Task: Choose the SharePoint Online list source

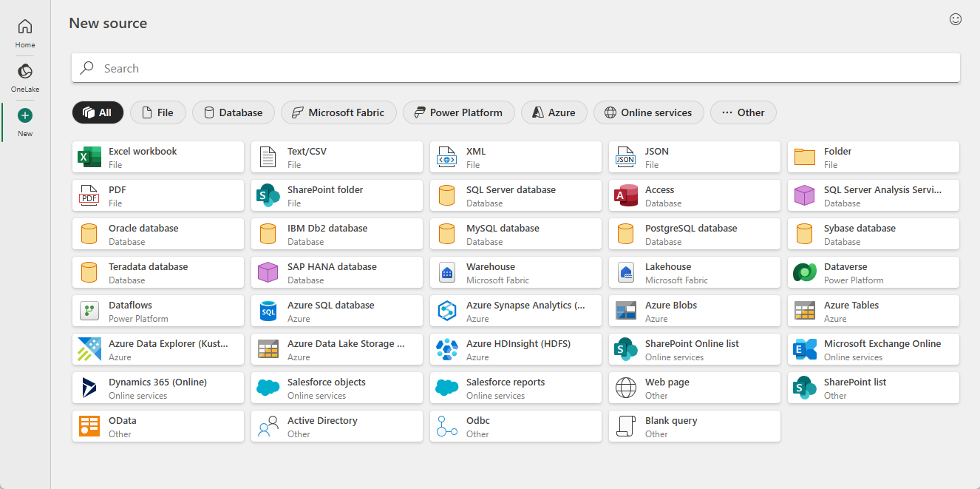Action: (x=695, y=349)
